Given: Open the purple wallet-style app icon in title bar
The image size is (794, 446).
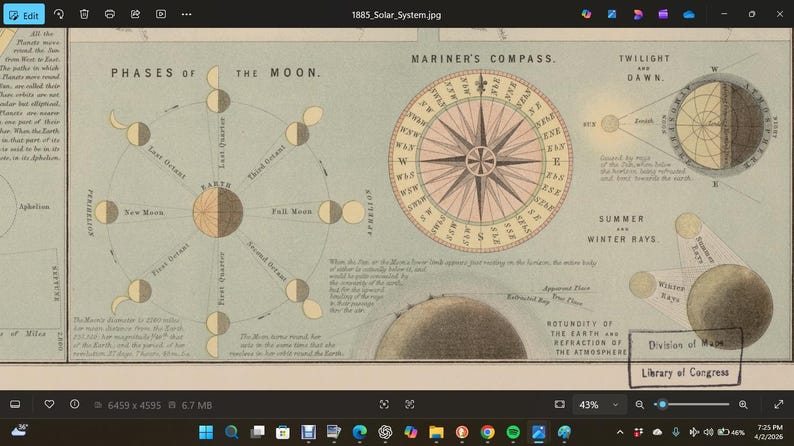Looking at the screenshot, I should coord(663,14).
